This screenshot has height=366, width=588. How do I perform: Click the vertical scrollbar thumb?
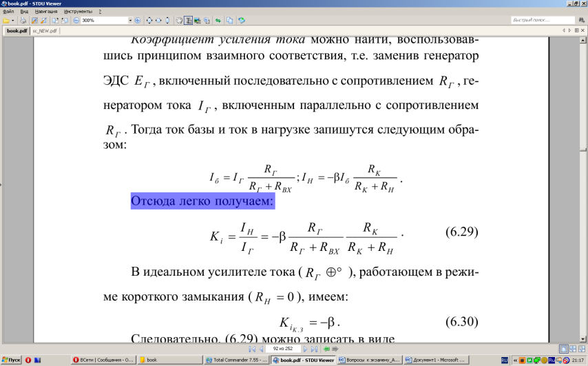pos(583,150)
